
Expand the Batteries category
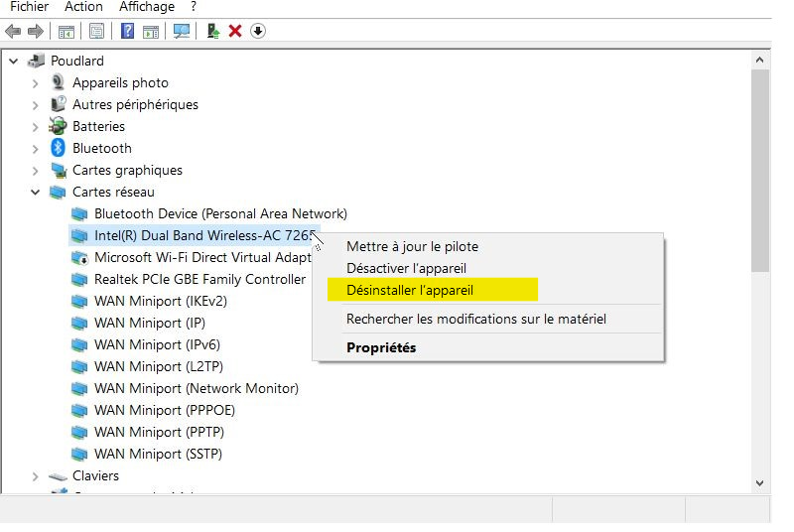35,126
